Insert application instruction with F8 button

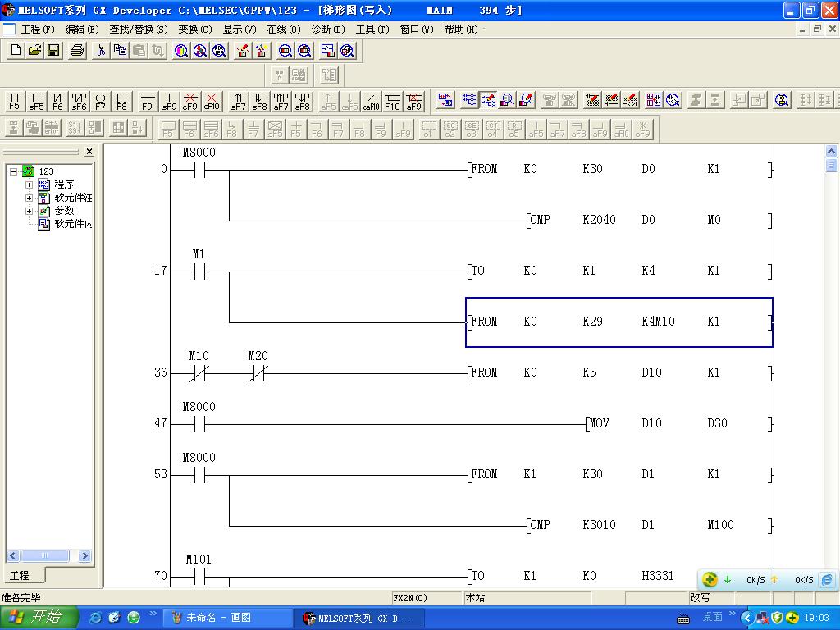pyautogui.click(x=121, y=101)
